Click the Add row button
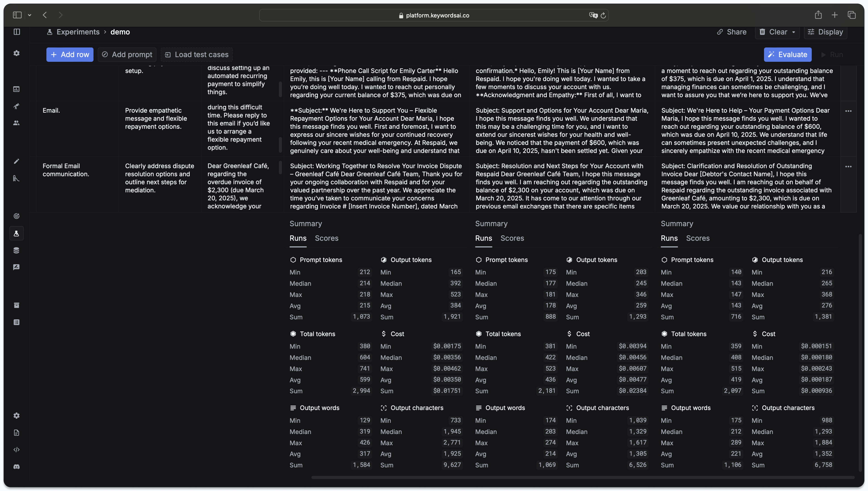Screen dimensions: 868x491 [x=70, y=55]
